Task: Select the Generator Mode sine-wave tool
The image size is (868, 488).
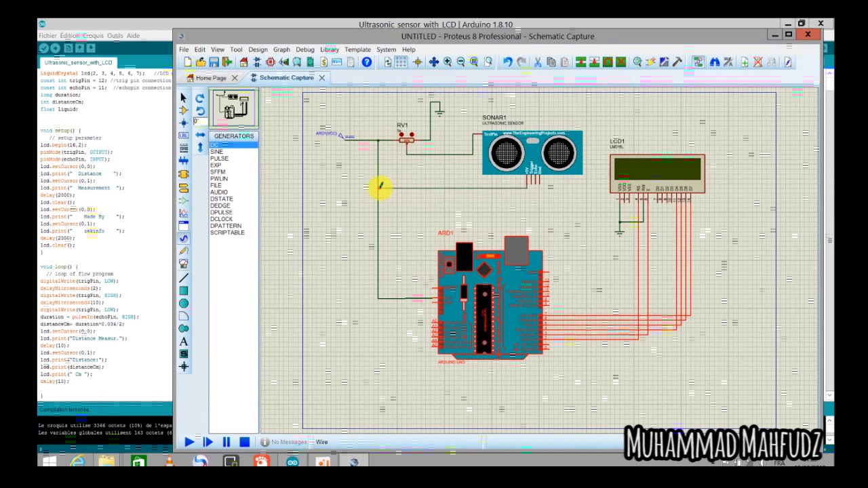Action: coord(183,239)
